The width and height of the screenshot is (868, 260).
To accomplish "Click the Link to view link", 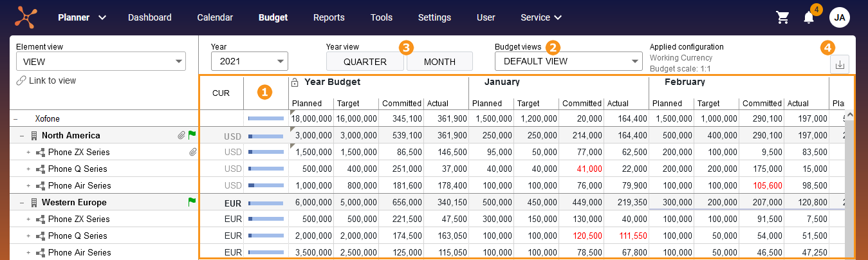I will click(46, 80).
